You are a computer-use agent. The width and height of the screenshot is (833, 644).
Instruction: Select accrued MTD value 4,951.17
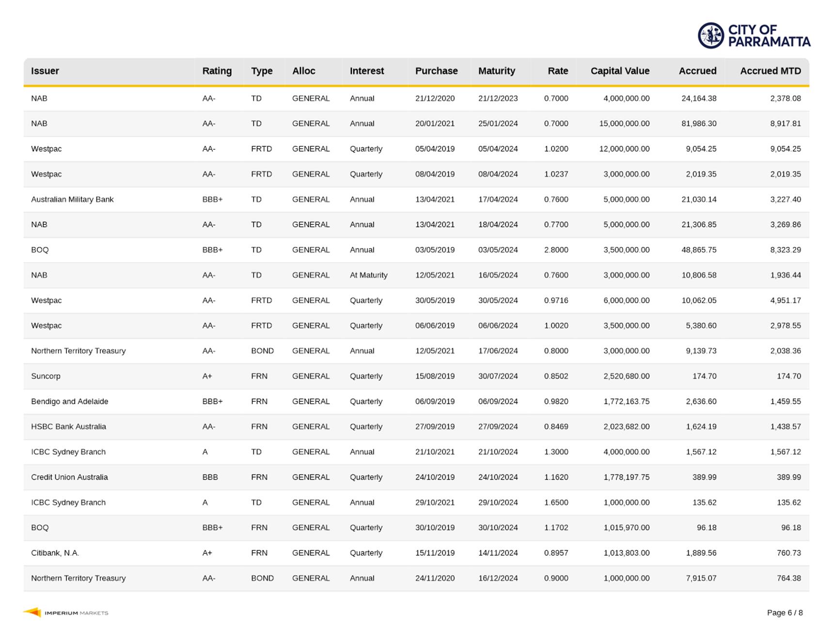click(x=786, y=300)
